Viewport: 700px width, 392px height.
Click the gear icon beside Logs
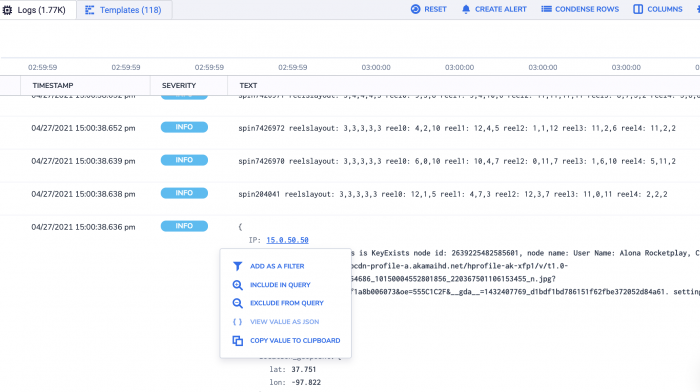7,10
